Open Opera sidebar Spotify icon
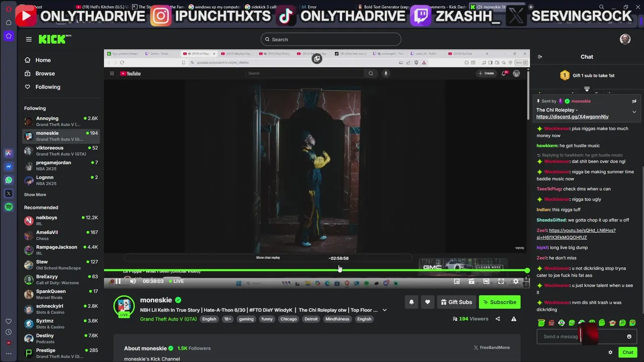The height and width of the screenshot is (362, 644). tap(9, 207)
